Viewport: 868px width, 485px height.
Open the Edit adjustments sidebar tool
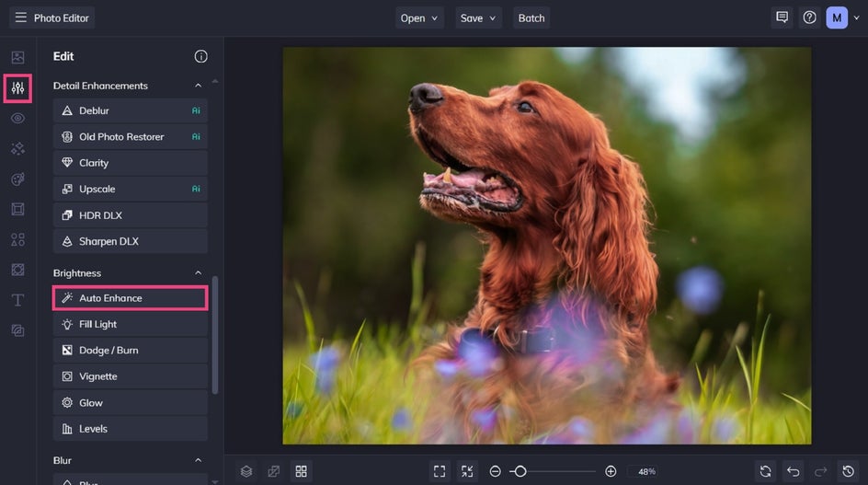[17, 88]
